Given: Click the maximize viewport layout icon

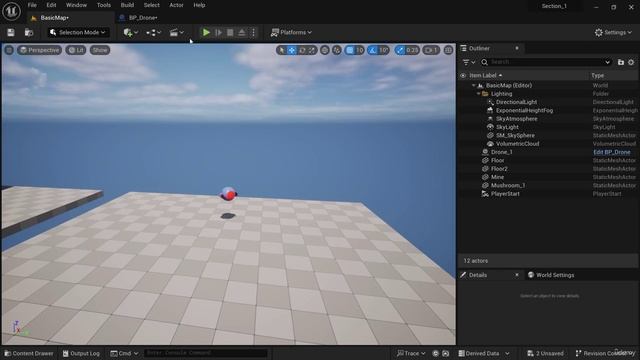Looking at the screenshot, I should (448, 50).
